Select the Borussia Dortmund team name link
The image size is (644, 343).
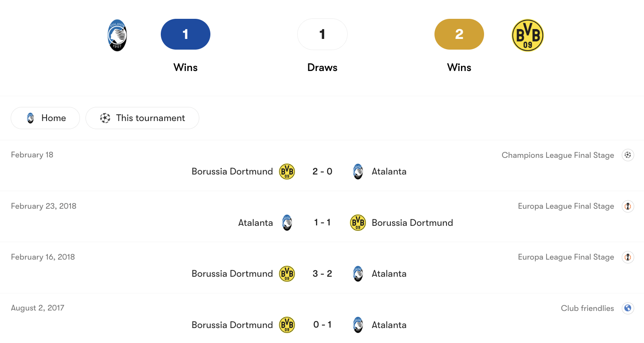pyautogui.click(x=232, y=171)
